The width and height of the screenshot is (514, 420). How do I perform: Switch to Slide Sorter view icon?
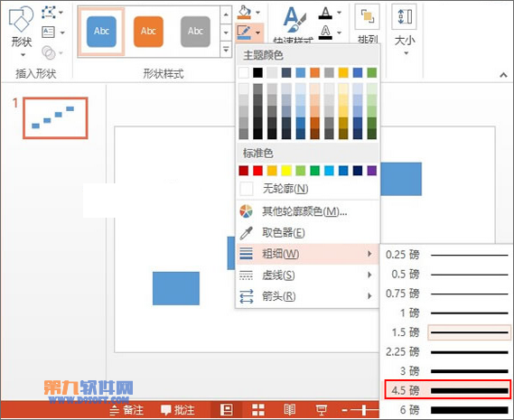258,410
